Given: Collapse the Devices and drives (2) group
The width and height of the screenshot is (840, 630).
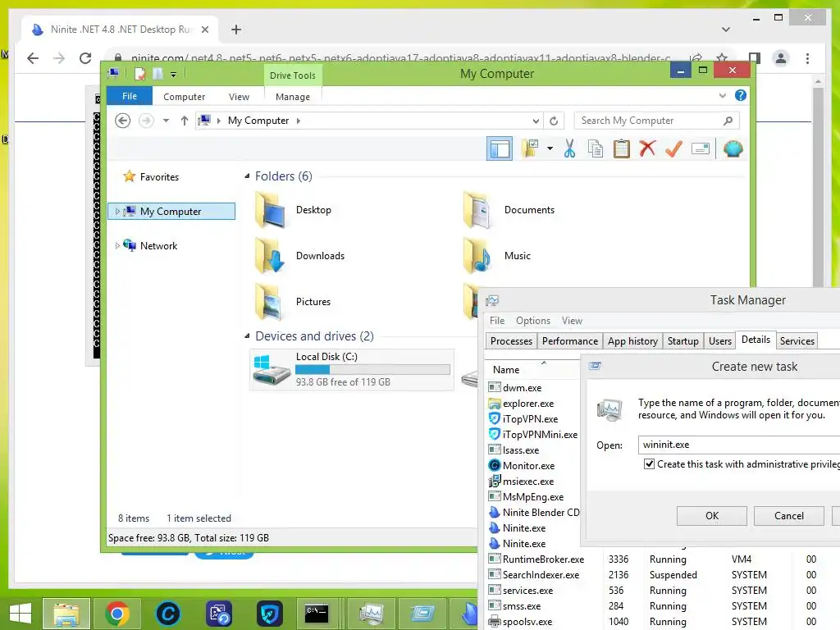Looking at the screenshot, I should (x=247, y=336).
